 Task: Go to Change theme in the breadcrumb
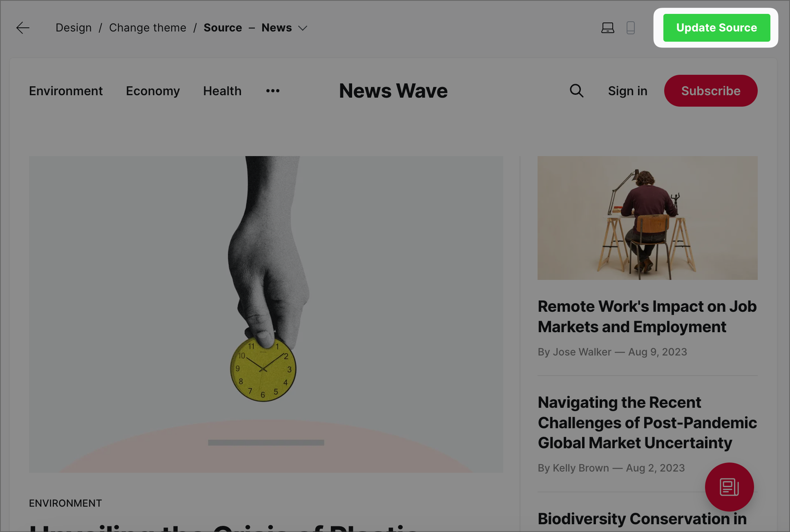pos(147,28)
